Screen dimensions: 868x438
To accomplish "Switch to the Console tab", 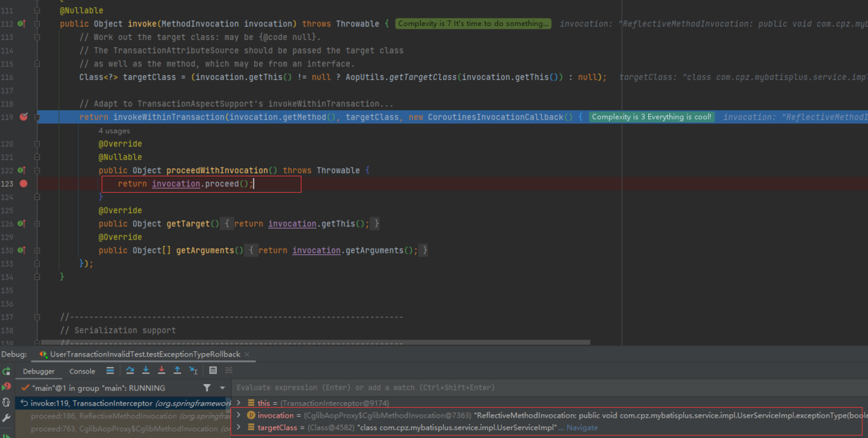I will 82,371.
